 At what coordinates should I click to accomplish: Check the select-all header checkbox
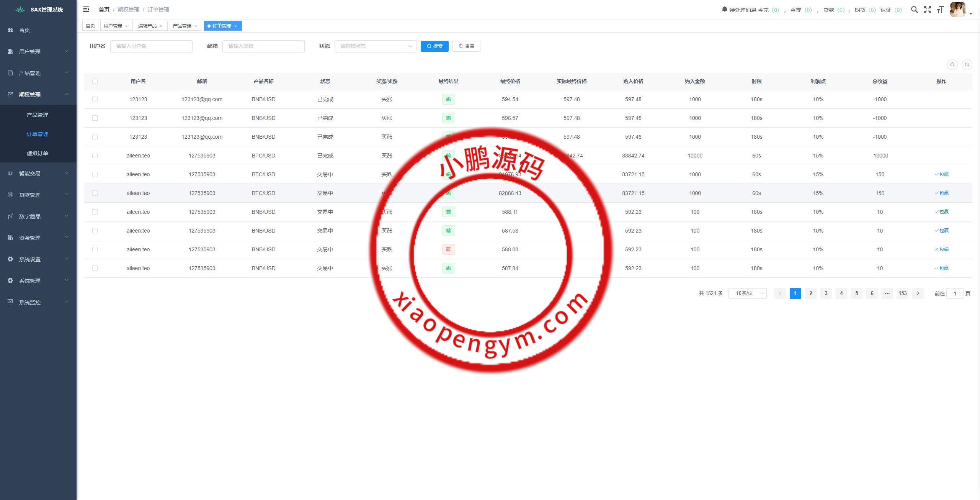pos(95,81)
